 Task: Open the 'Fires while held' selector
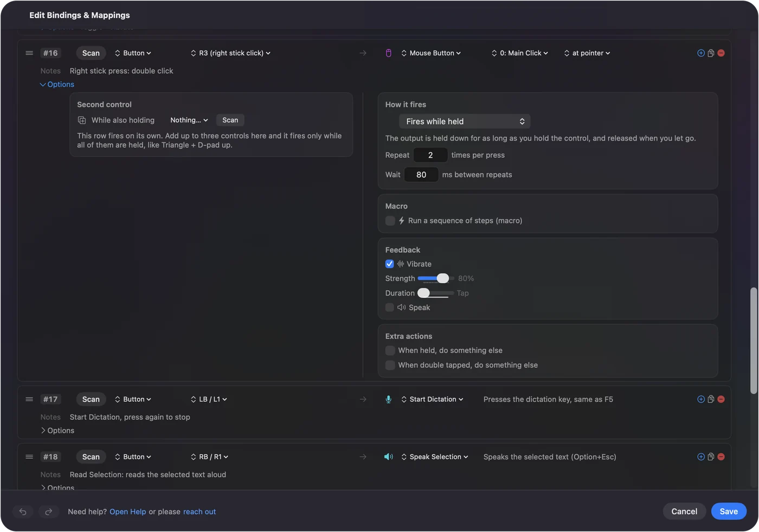[465, 121]
